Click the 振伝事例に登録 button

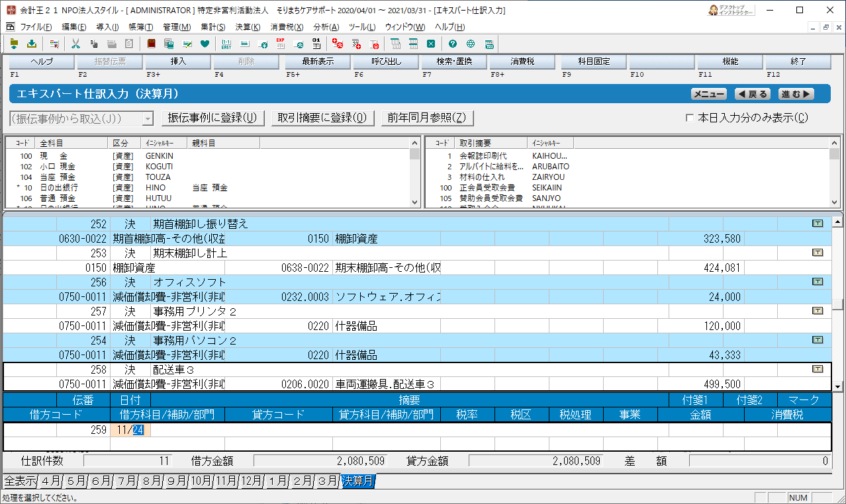pyautogui.click(x=212, y=118)
